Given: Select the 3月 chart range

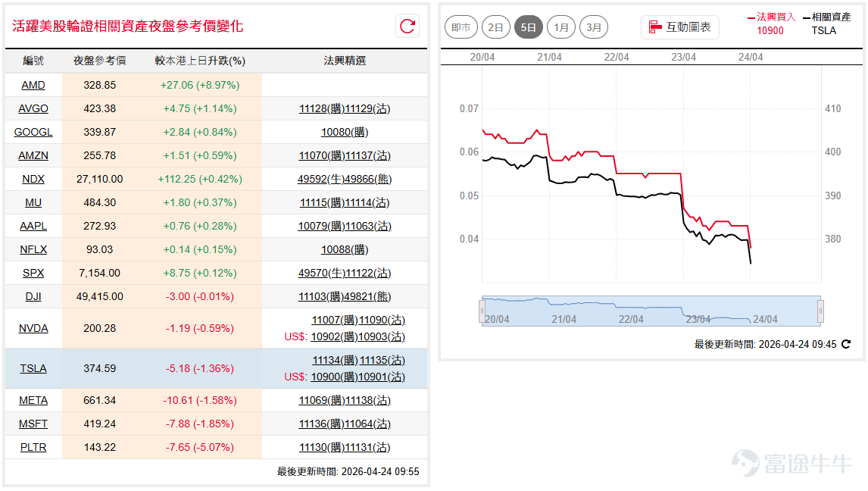Looking at the screenshot, I should tap(593, 27).
